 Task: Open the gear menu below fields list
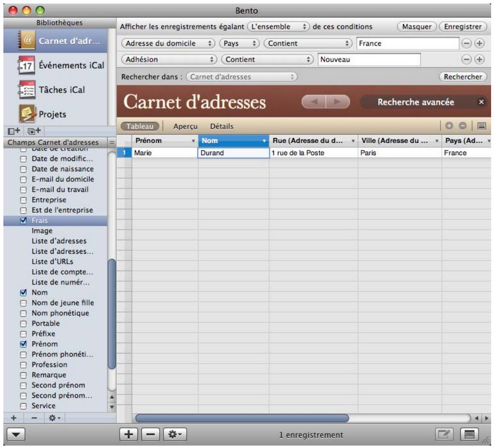pyautogui.click(x=55, y=418)
